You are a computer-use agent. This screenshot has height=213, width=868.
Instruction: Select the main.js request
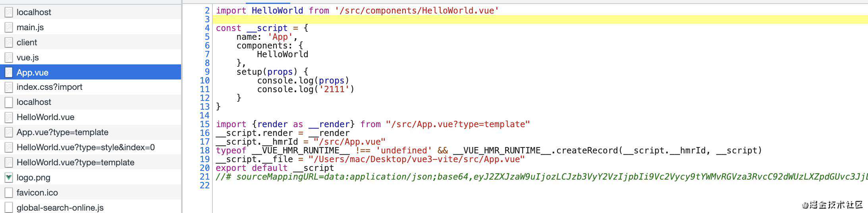pyautogui.click(x=91, y=27)
